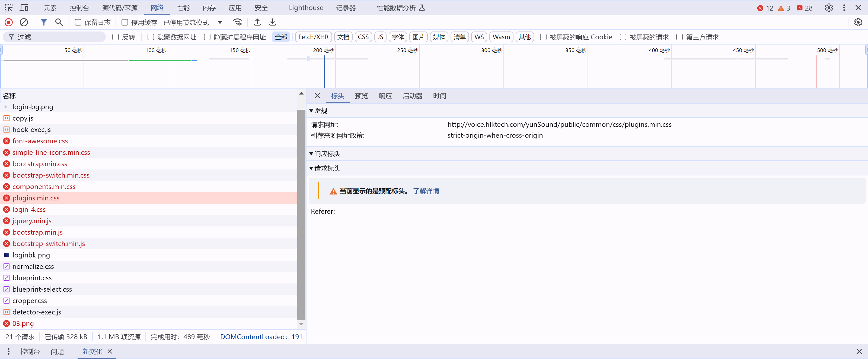Open 预览 tab in request details
Screen dimensions: 868x359
(361, 96)
